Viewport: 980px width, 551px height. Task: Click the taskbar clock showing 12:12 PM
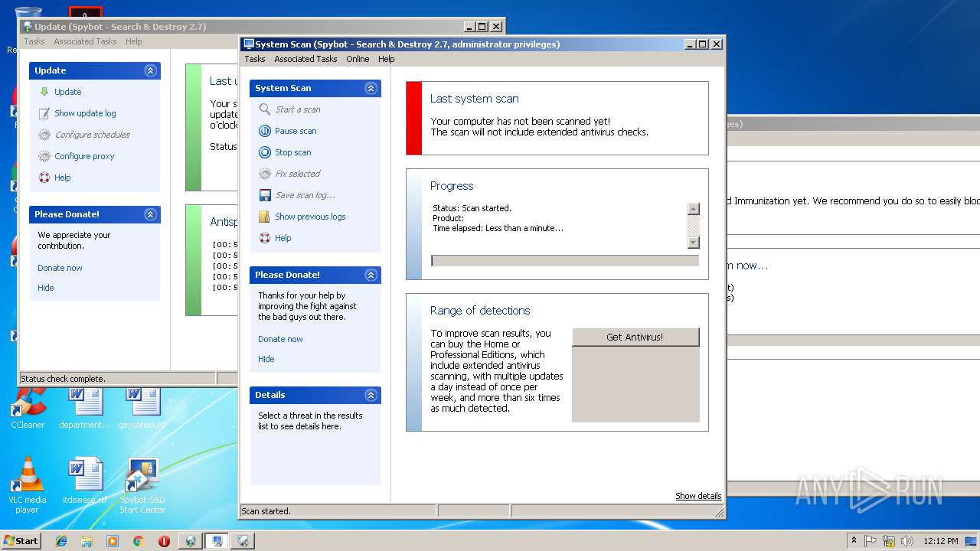[x=941, y=541]
